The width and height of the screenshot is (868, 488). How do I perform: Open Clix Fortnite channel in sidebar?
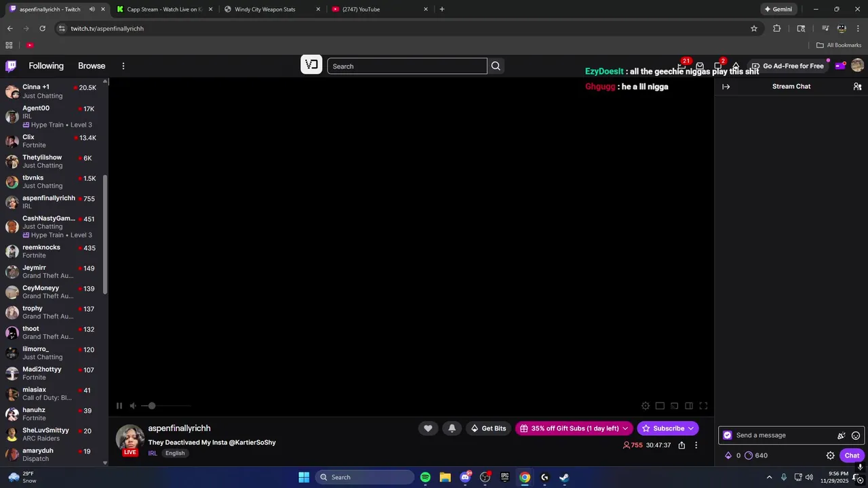53,141
